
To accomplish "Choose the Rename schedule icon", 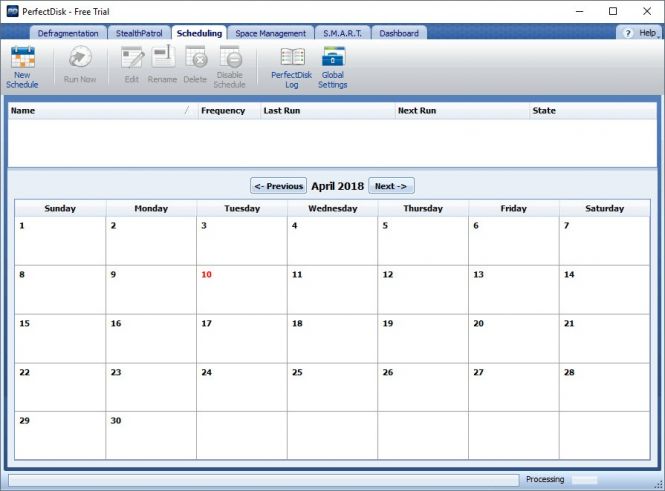I will (x=162, y=64).
